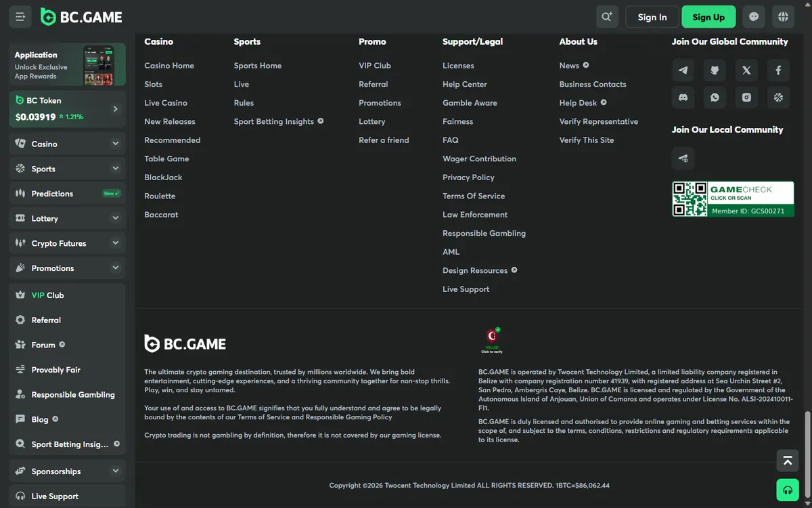This screenshot has width=812, height=508.
Task: Open the Telegram icon under Global Community
Action: (x=683, y=70)
